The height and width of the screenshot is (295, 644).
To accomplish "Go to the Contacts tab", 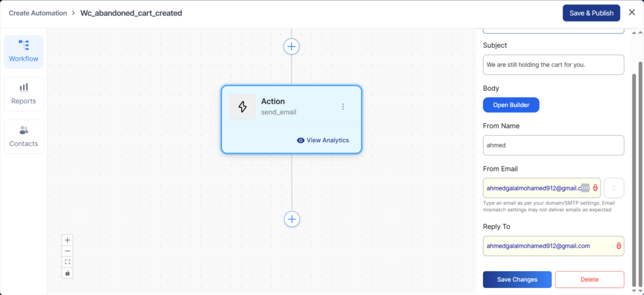I will [x=23, y=136].
